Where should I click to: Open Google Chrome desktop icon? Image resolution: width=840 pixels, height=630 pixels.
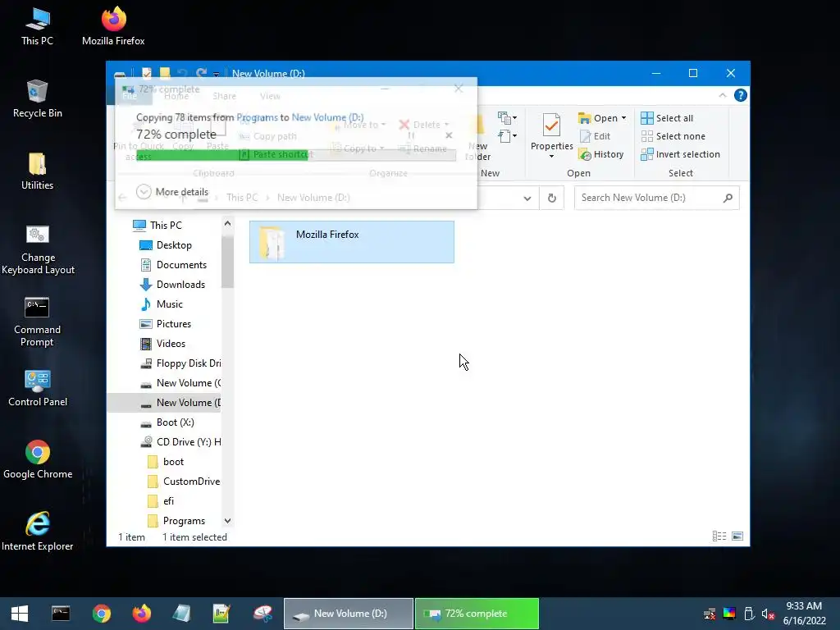pyautogui.click(x=38, y=459)
